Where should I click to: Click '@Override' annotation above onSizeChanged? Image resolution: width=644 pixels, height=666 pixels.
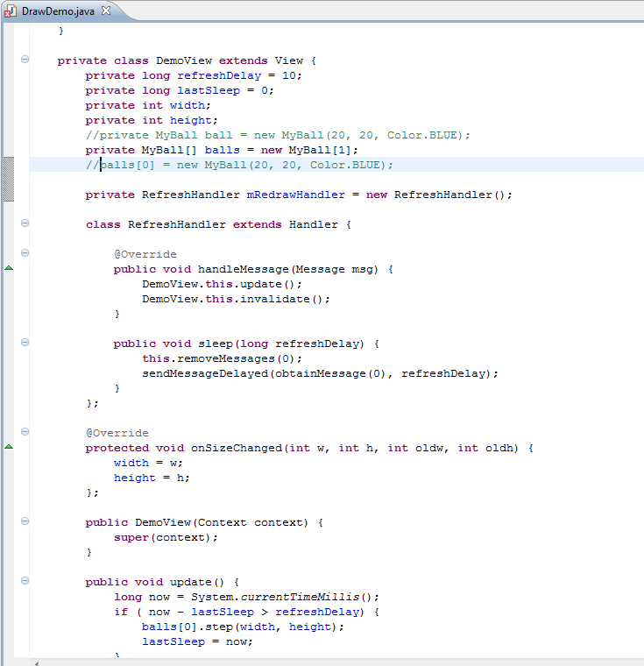(x=117, y=433)
